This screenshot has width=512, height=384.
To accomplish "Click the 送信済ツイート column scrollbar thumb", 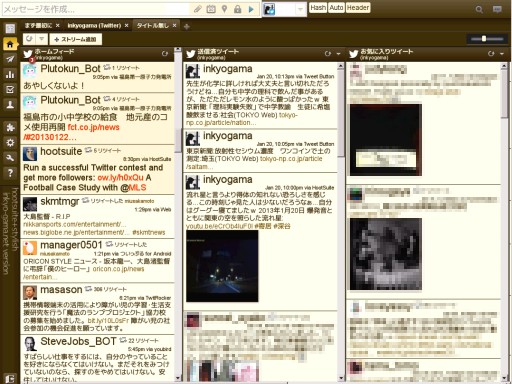I will (341, 113).
